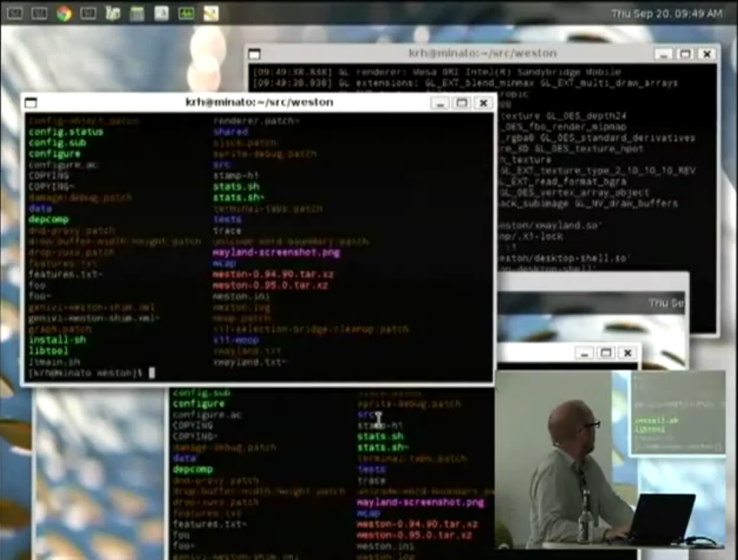The width and height of the screenshot is (738, 560).
Task: Click depcomp in the bottom terminal listing
Action: pos(193,469)
